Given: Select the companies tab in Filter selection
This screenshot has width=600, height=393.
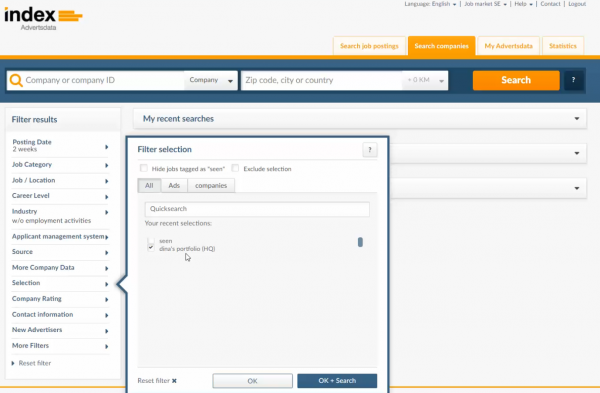Looking at the screenshot, I should [x=211, y=186].
